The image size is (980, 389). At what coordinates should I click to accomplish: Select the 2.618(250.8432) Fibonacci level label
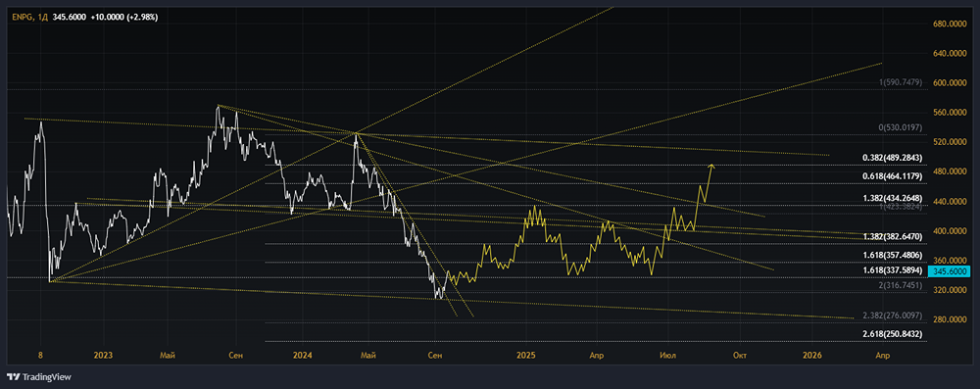[x=892, y=334]
